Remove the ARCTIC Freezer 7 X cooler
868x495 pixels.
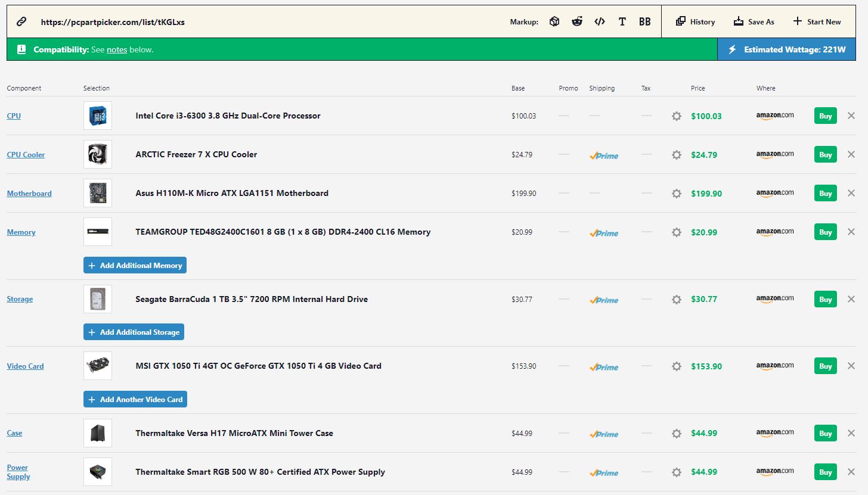[851, 155]
